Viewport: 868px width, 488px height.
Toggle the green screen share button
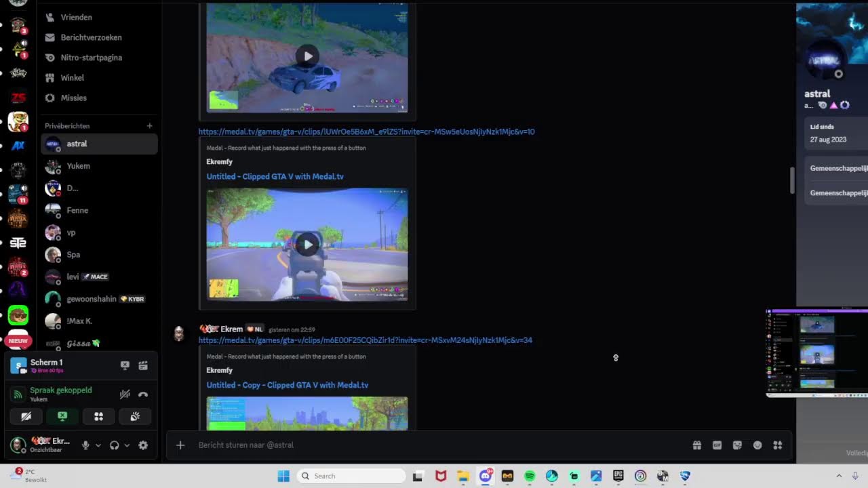(x=62, y=416)
